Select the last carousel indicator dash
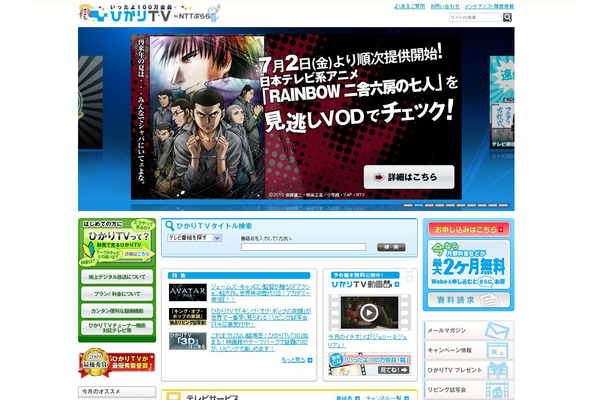 click(503, 205)
